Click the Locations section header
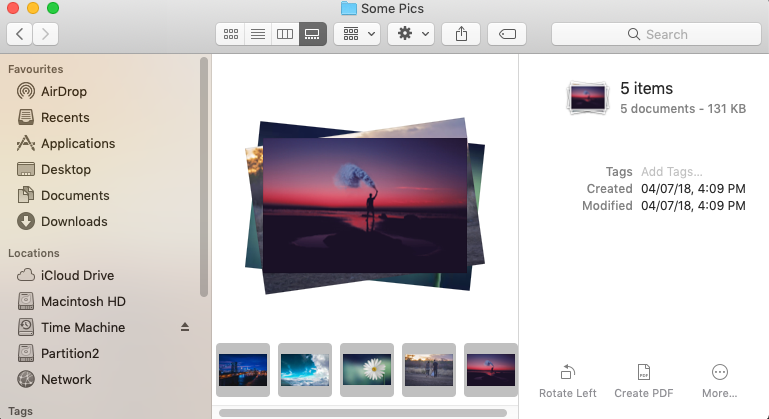 click(33, 253)
